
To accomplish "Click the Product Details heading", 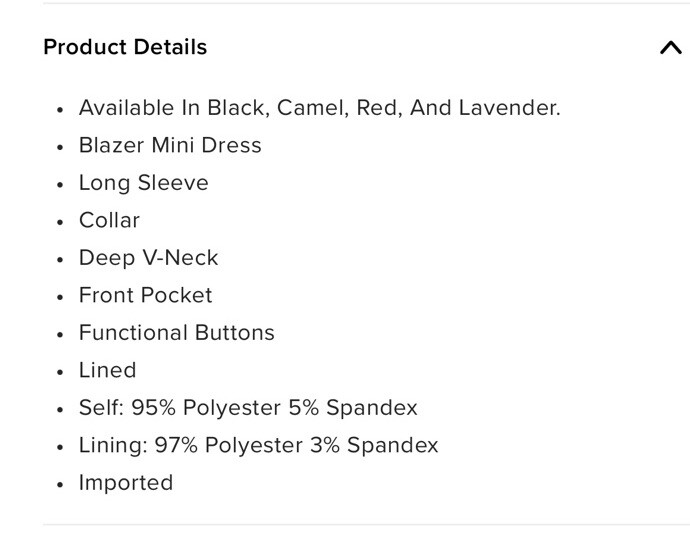I will tap(125, 47).
